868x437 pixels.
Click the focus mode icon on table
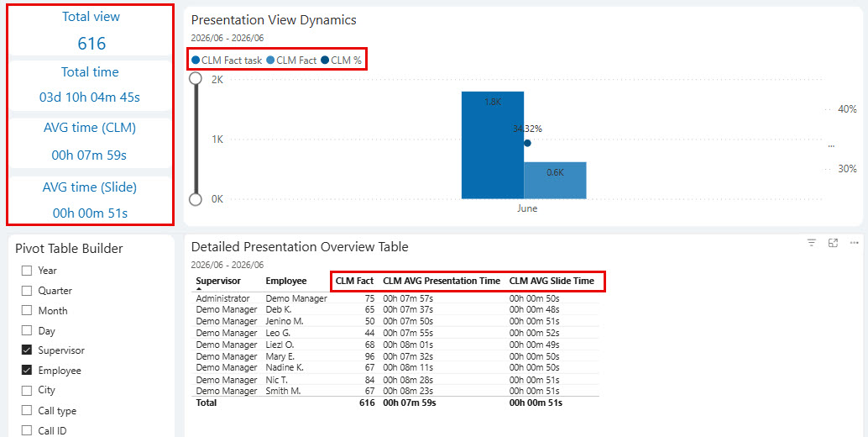coord(833,243)
